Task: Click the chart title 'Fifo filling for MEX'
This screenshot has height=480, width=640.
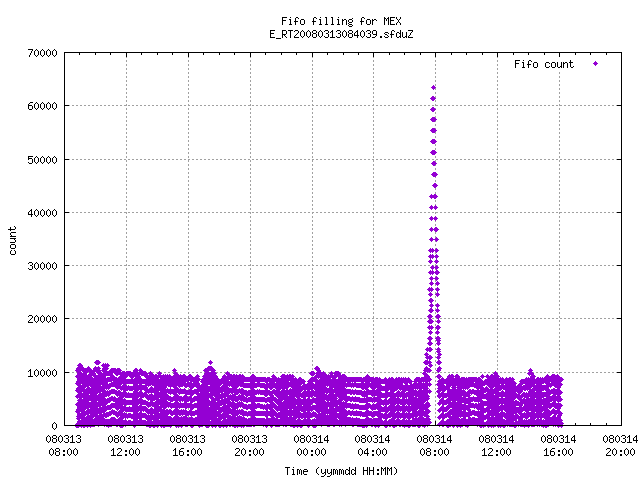Action: click(x=341, y=21)
